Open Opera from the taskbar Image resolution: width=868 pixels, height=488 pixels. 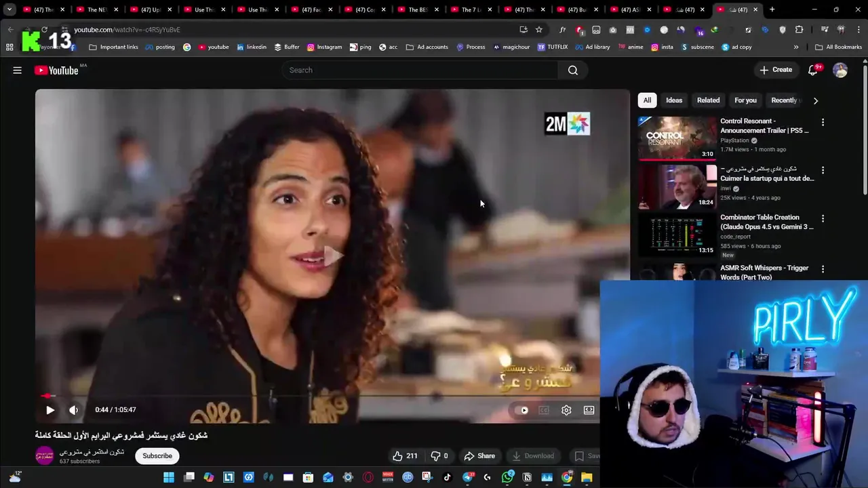[x=368, y=478]
